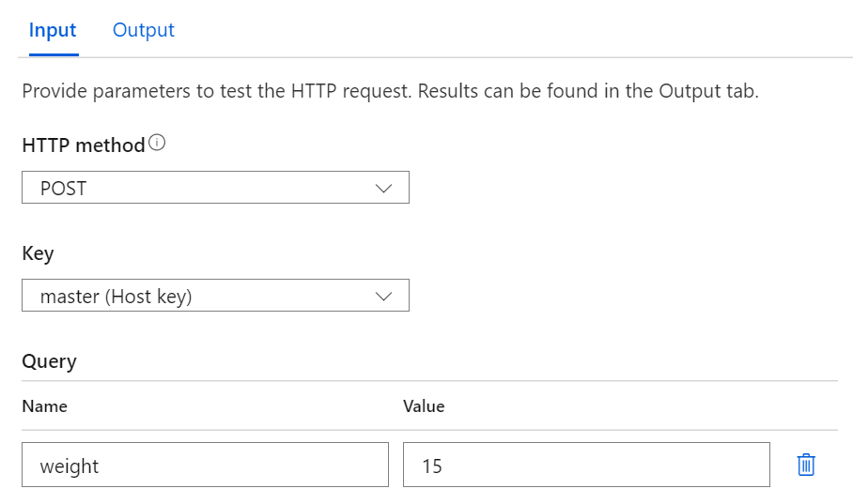Delete the weight query parameter row
This screenshot has height=504, width=853.
(x=805, y=465)
